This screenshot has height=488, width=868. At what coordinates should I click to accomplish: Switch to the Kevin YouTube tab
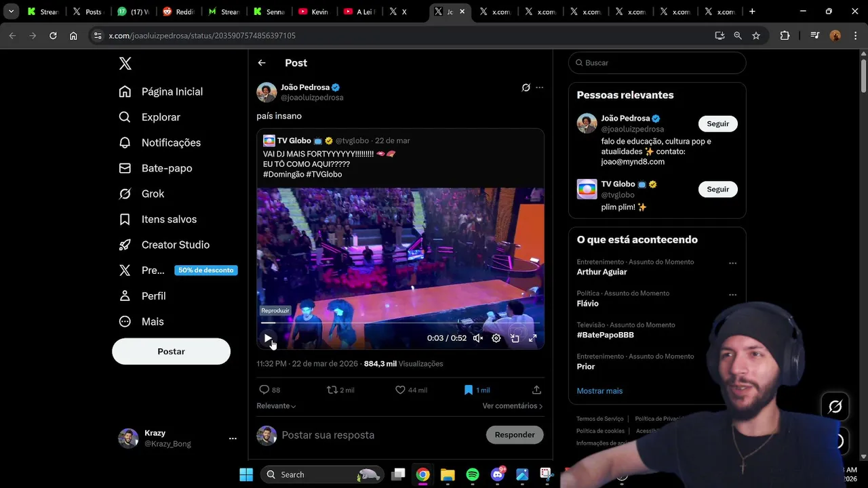[314, 12]
